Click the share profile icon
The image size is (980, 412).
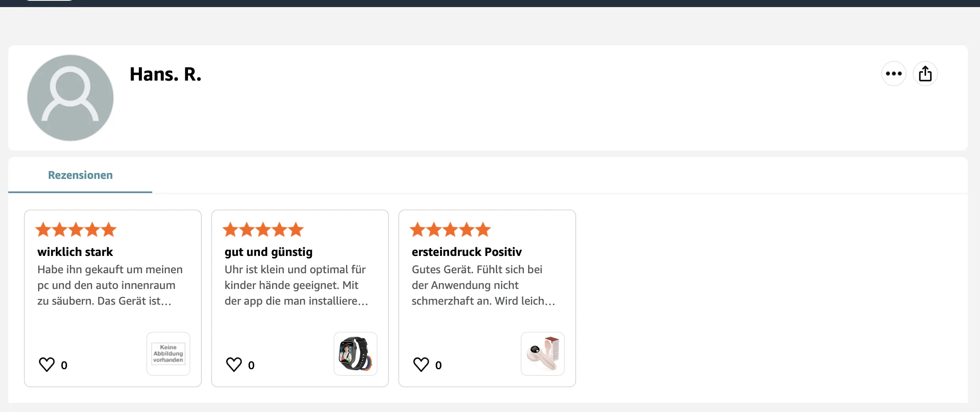point(925,74)
